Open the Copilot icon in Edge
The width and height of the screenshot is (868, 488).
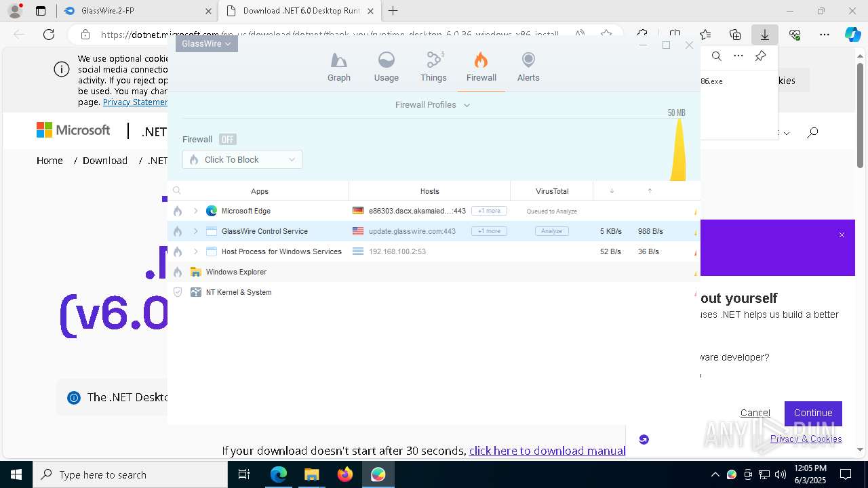[852, 35]
